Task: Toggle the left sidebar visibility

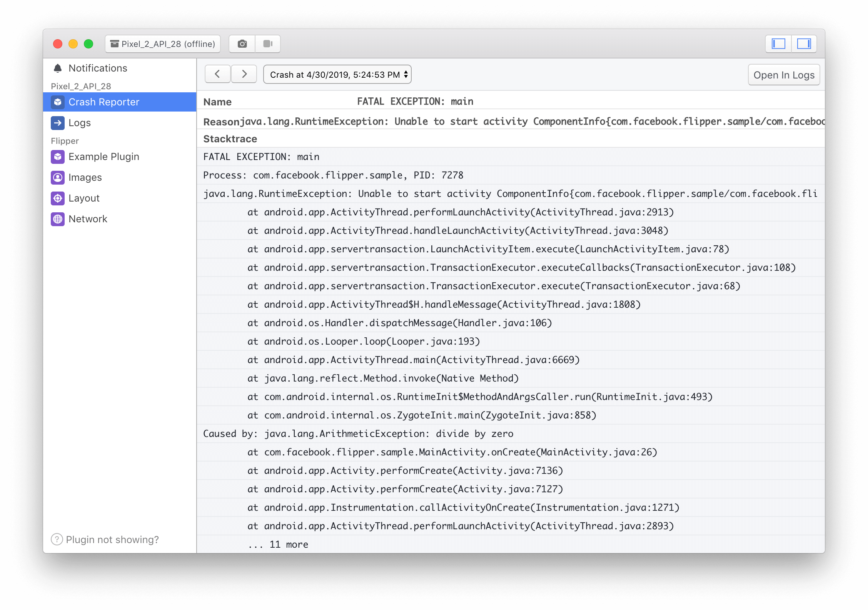Action: [x=778, y=44]
